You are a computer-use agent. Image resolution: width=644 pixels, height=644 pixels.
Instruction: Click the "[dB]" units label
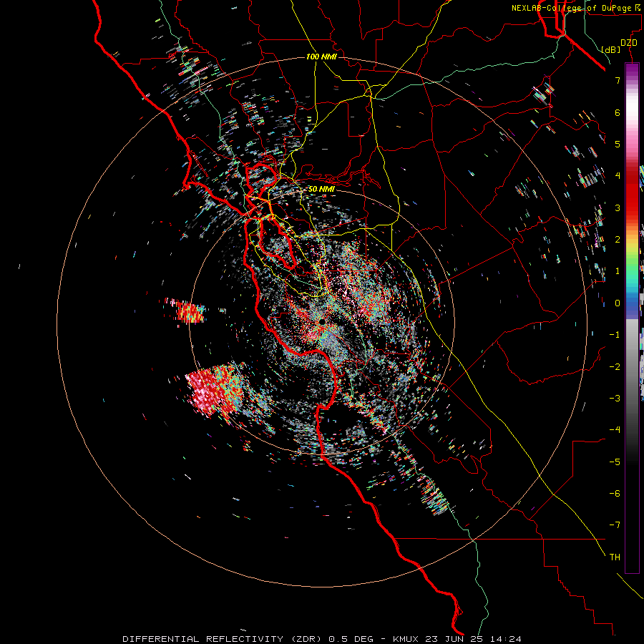(x=611, y=49)
